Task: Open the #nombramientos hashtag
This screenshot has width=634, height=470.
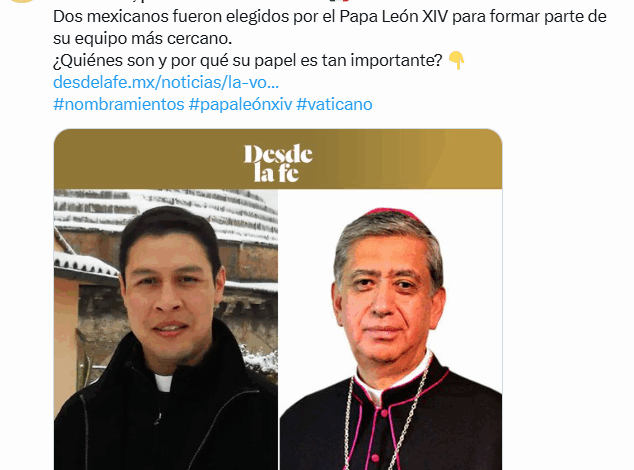Action: 118,104
